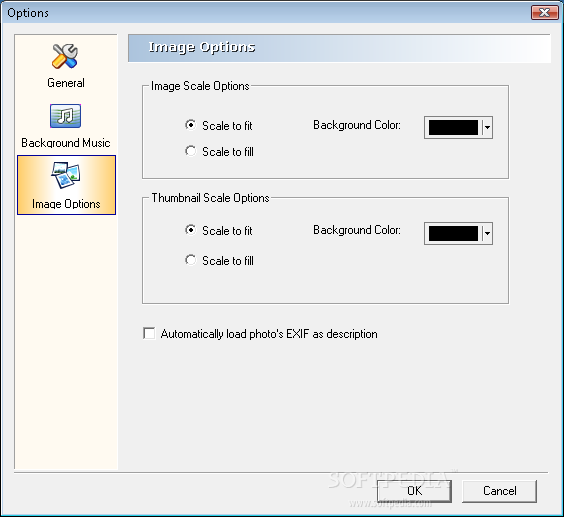Click the Image Scale Options group title
Screen dimensions: 564x517
click(x=200, y=86)
